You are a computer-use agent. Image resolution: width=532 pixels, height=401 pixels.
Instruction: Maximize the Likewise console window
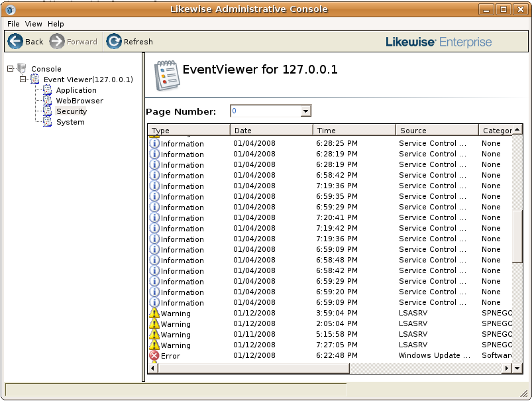point(504,9)
